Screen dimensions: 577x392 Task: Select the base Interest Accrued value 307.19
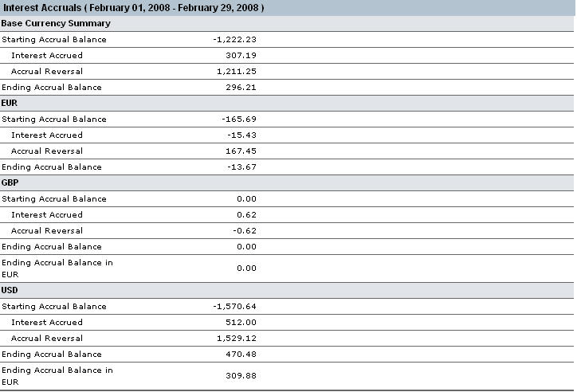pos(241,56)
